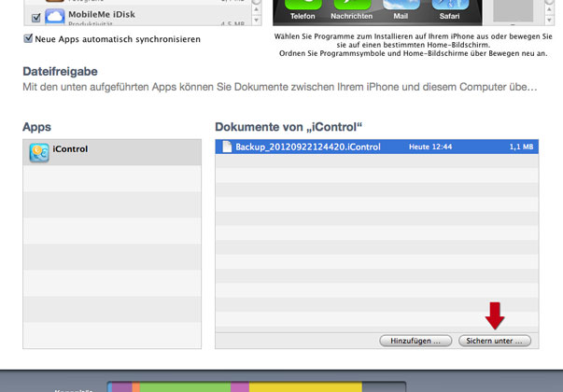Click the Dateifreigabe heading

tap(60, 71)
